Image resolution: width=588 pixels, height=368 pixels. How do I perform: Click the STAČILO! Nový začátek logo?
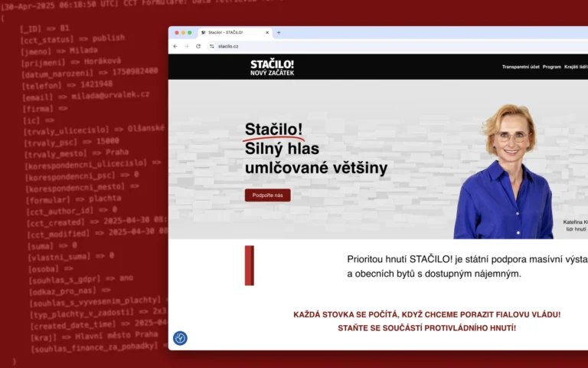[272, 67]
